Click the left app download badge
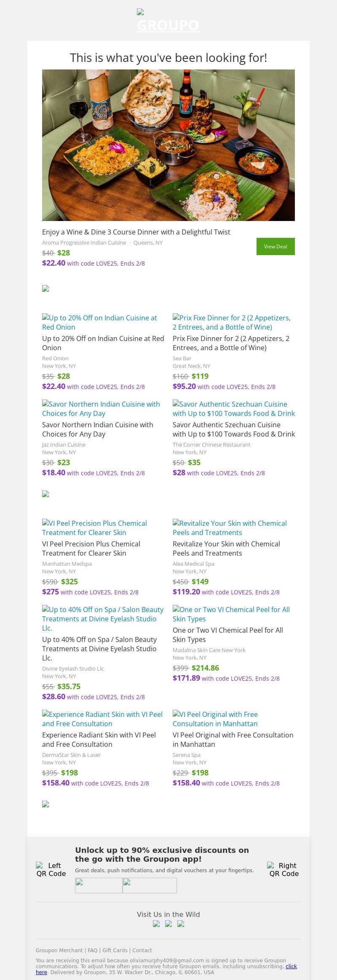The image size is (337, 980). click(x=99, y=885)
